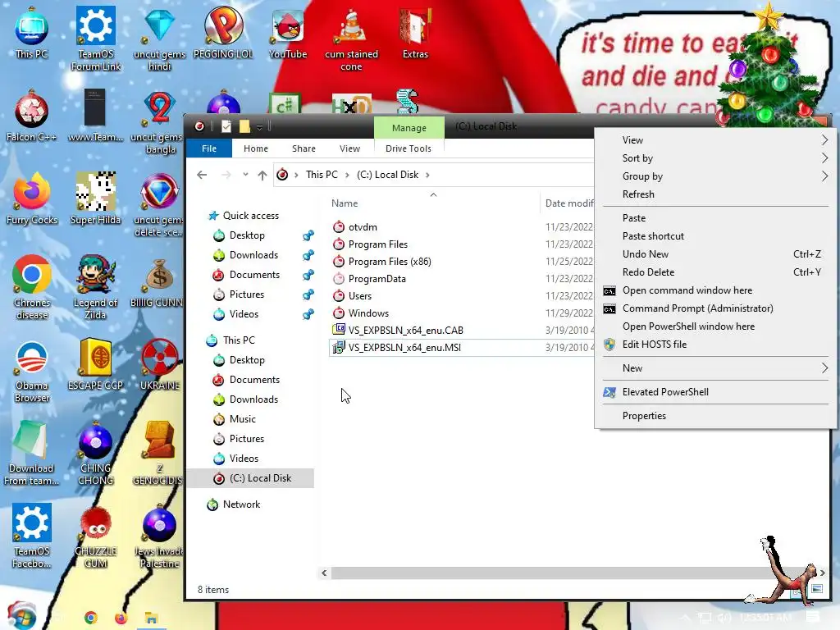840x630 pixels.
Task: Choose Open command window here
Action: pyautogui.click(x=715, y=290)
